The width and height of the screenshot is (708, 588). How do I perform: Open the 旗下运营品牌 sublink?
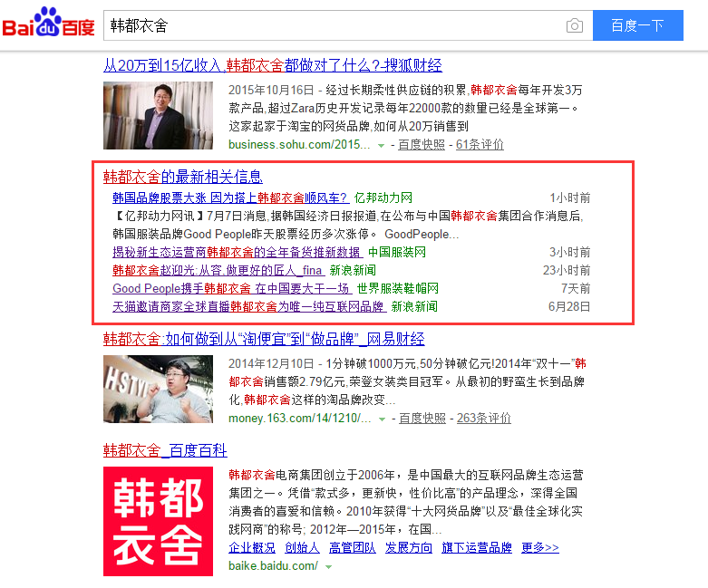click(477, 547)
